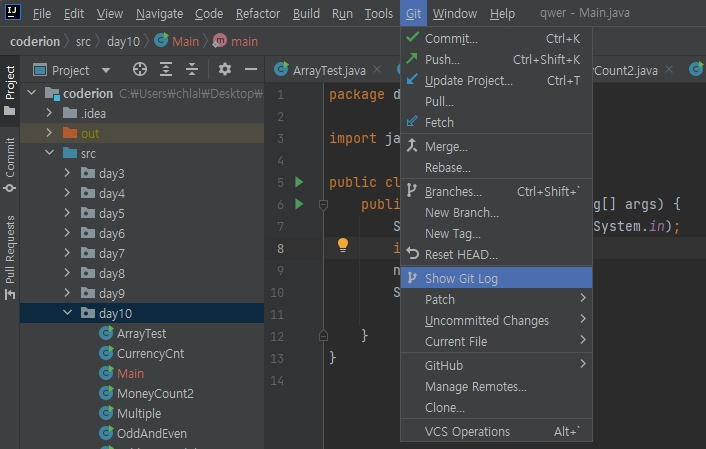Viewport: 706px width, 449px height.
Task: Select Update Project... in Git menu
Action: coord(496,81)
